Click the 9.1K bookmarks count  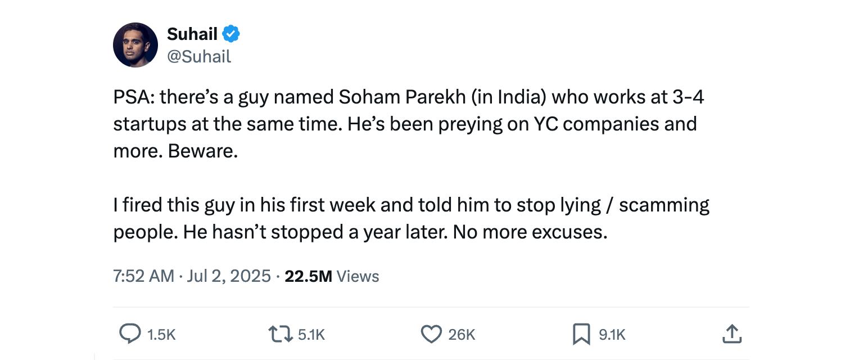(x=611, y=334)
